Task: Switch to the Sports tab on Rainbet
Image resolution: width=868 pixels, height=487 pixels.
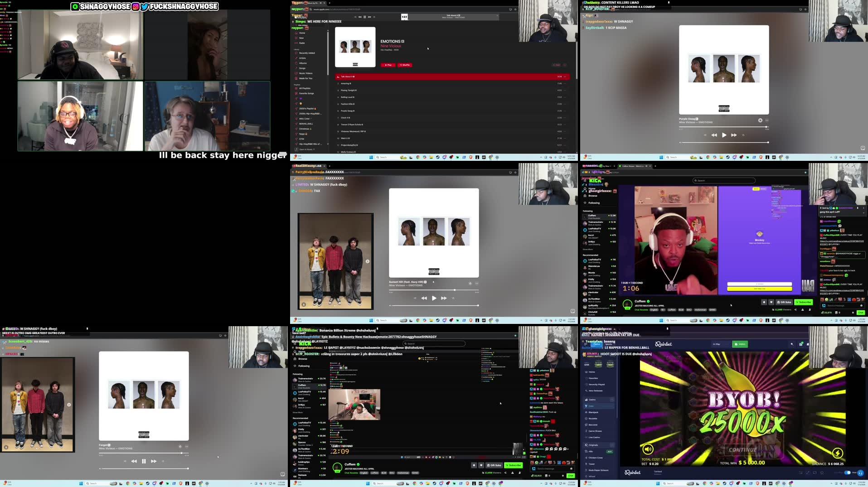Action: pyautogui.click(x=607, y=344)
